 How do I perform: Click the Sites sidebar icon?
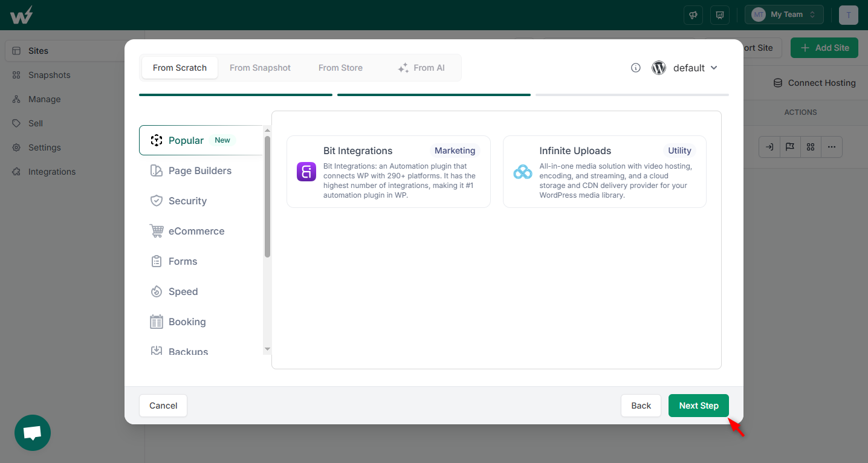click(x=16, y=51)
